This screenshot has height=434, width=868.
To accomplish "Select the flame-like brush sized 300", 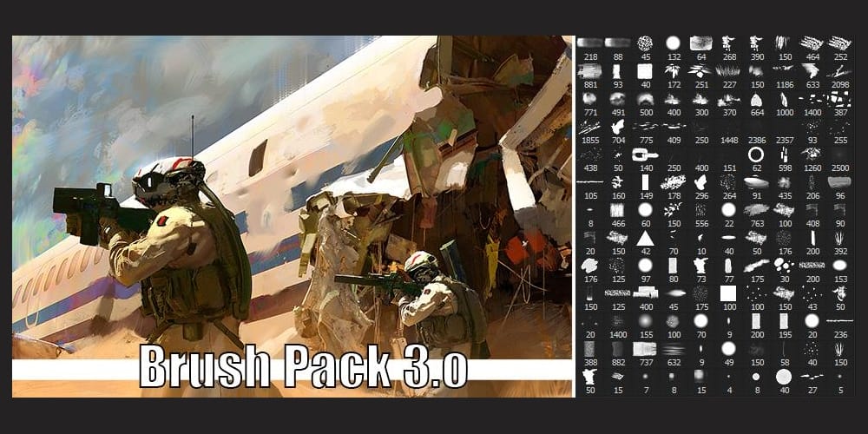I will click(700, 99).
